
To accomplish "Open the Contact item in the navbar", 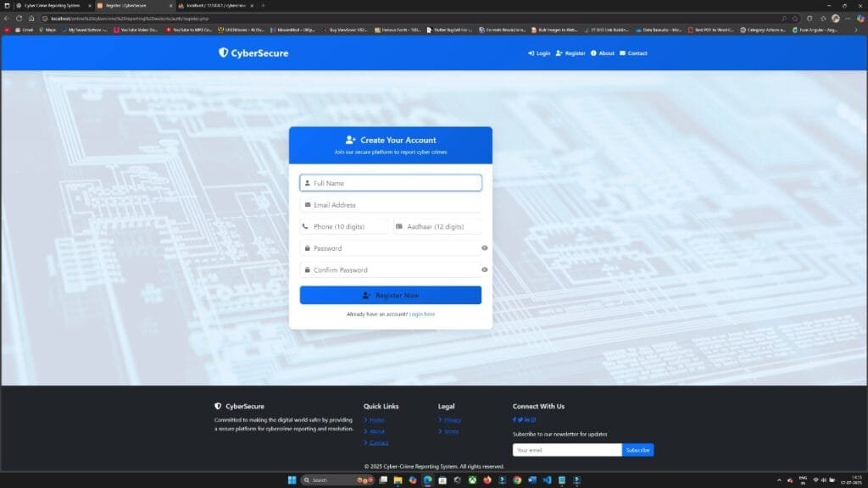I will [x=634, y=53].
